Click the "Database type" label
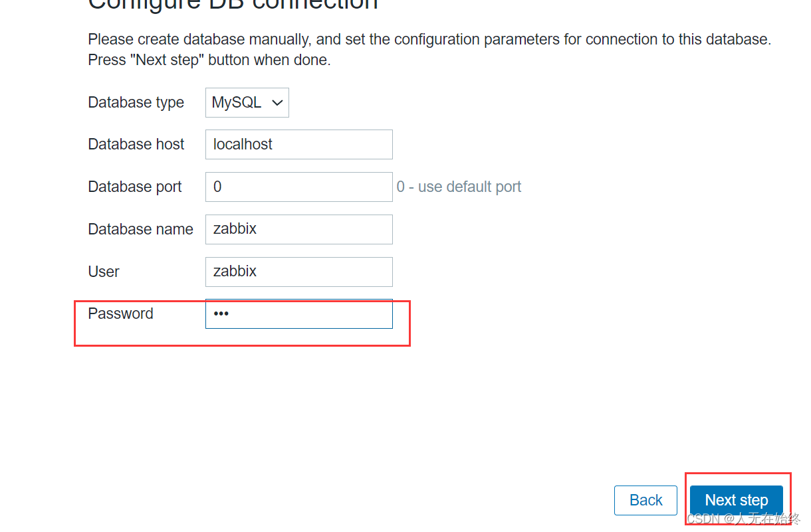The height and width of the screenshot is (532, 811). [136, 102]
